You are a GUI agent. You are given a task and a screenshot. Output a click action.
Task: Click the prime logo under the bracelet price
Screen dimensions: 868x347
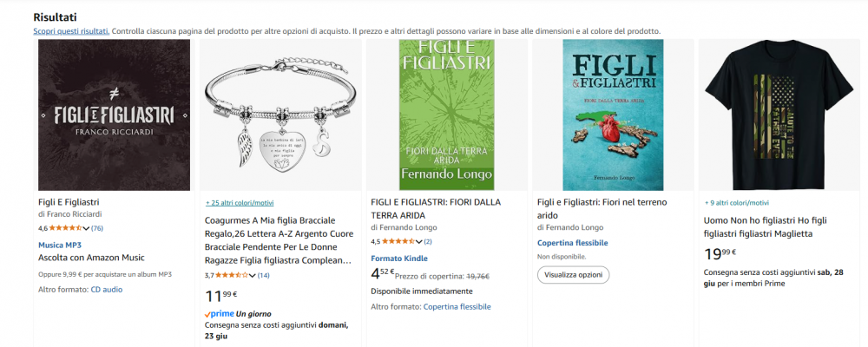(220, 314)
